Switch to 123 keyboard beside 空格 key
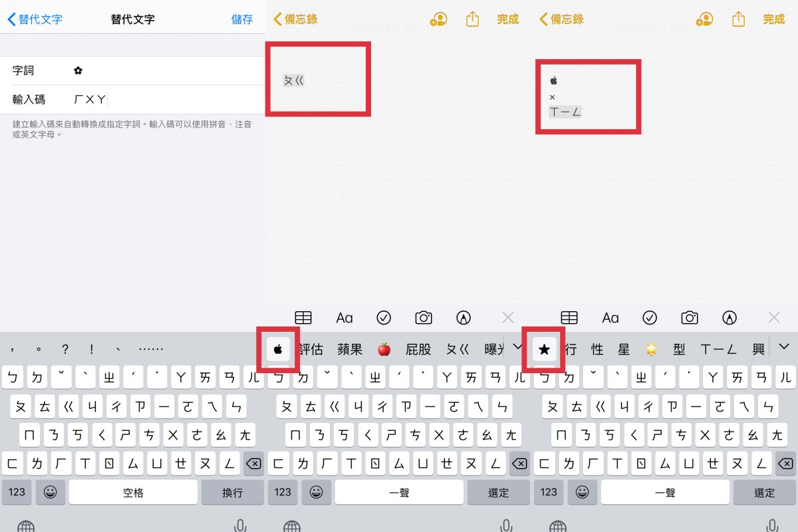This screenshot has height=532, width=798. 17,492
